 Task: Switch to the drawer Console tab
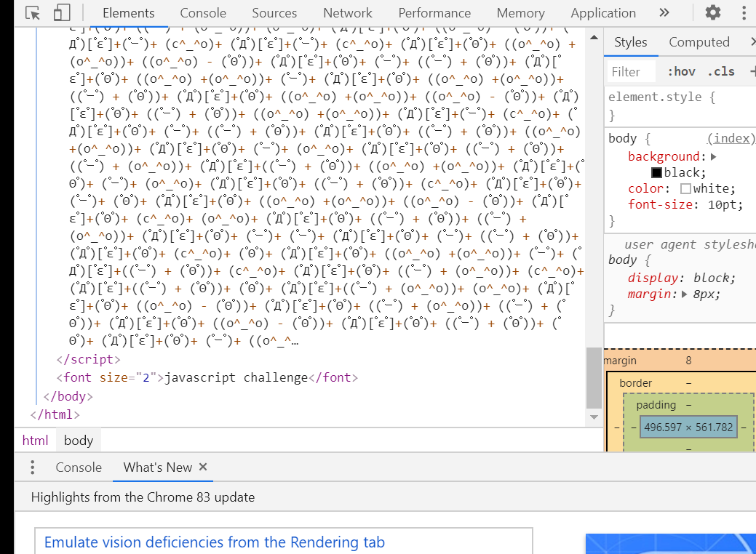79,467
